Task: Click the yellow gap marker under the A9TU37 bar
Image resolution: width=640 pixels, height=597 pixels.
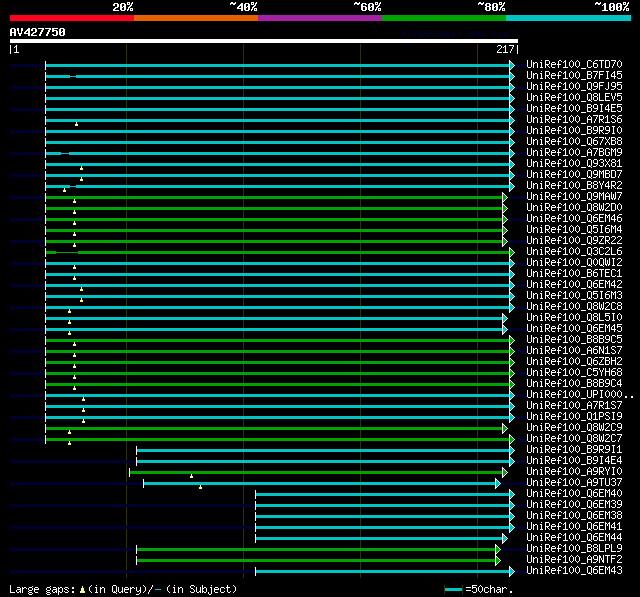Action: click(200, 487)
